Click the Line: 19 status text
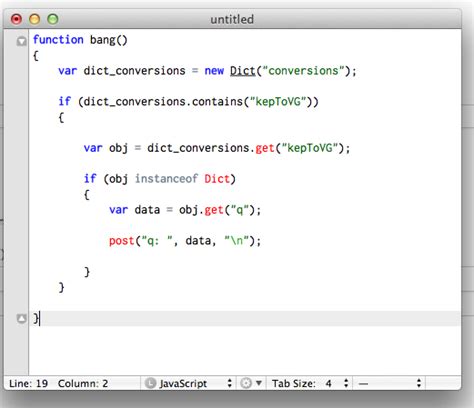 (28, 384)
